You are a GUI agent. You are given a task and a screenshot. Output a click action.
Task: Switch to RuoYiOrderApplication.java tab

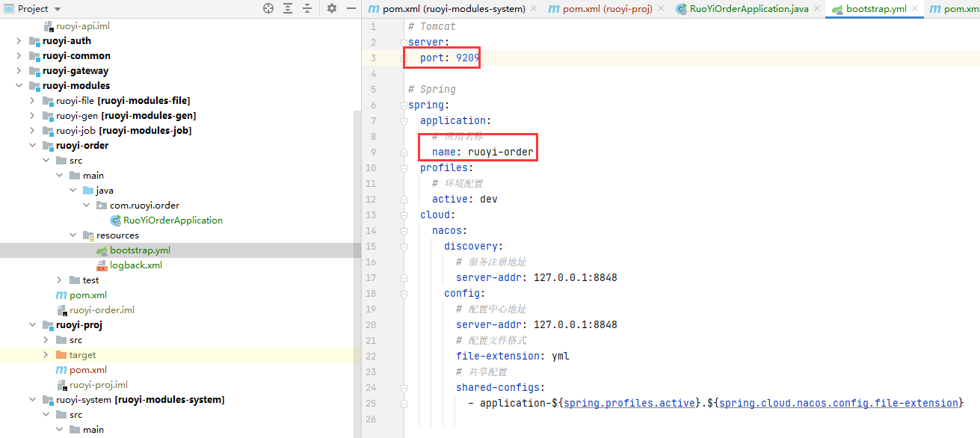(748, 9)
